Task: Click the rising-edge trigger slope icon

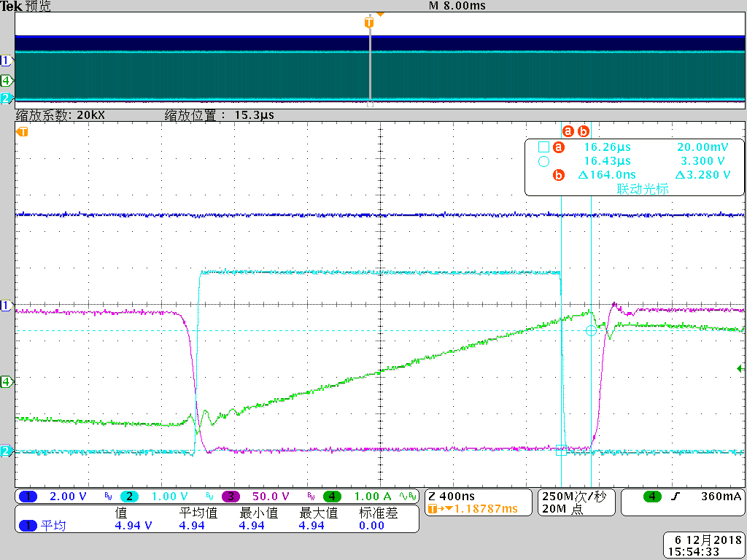Action: [x=675, y=497]
